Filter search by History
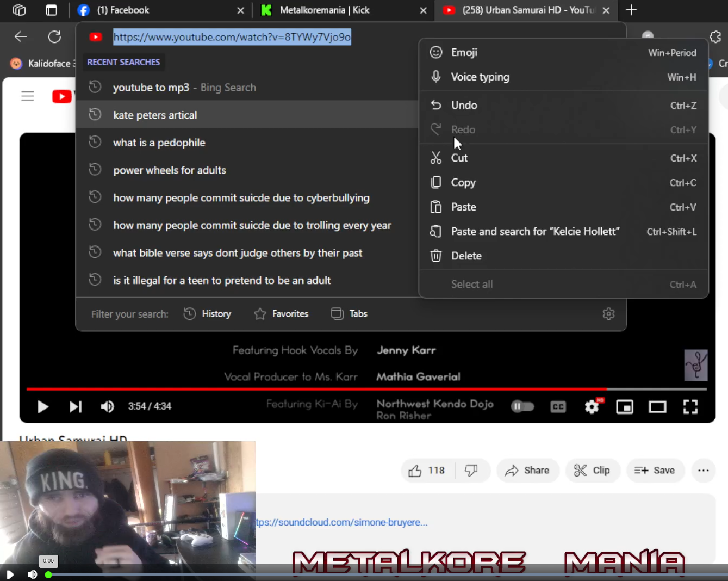 point(207,314)
